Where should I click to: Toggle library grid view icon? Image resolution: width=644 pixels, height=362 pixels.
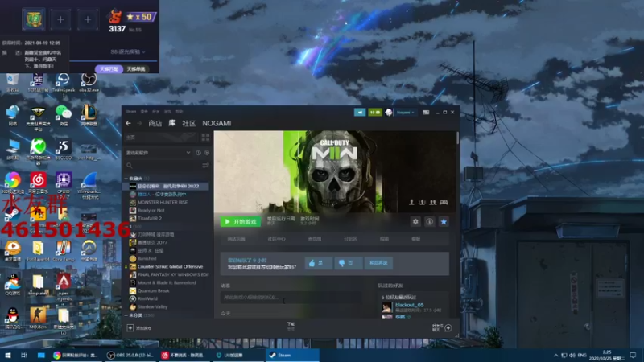point(205,137)
